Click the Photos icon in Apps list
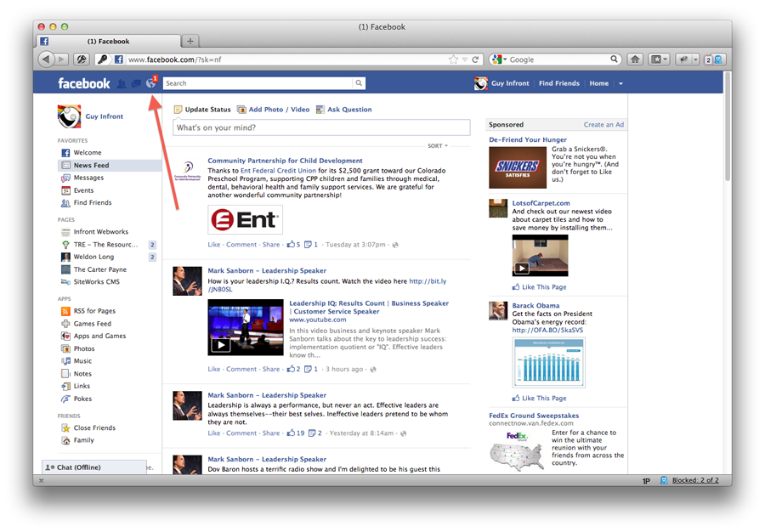This screenshot has width=765, height=532. [x=65, y=348]
